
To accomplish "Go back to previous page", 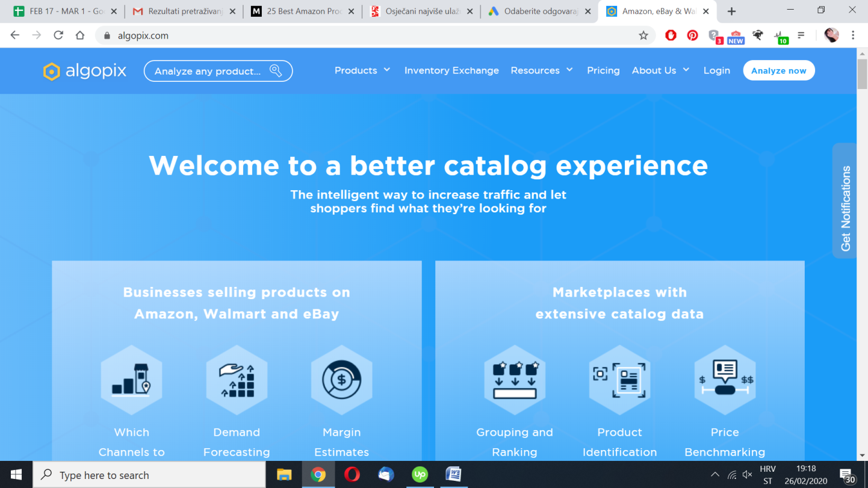I will [15, 36].
